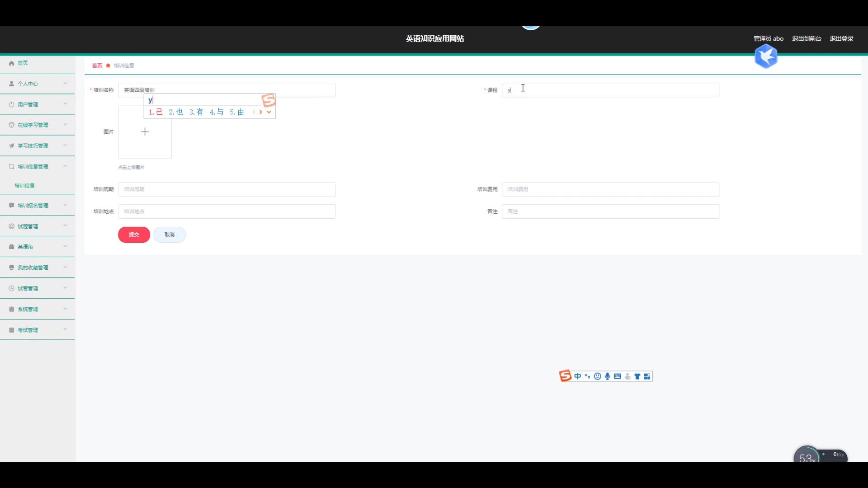Expand IME candidate list down arrow
The image size is (868, 488).
coord(269,112)
